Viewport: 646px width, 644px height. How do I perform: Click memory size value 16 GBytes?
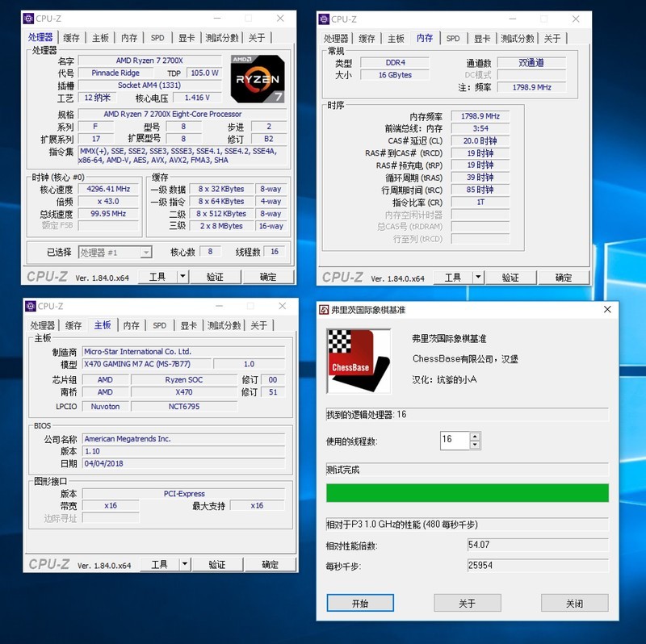395,75
